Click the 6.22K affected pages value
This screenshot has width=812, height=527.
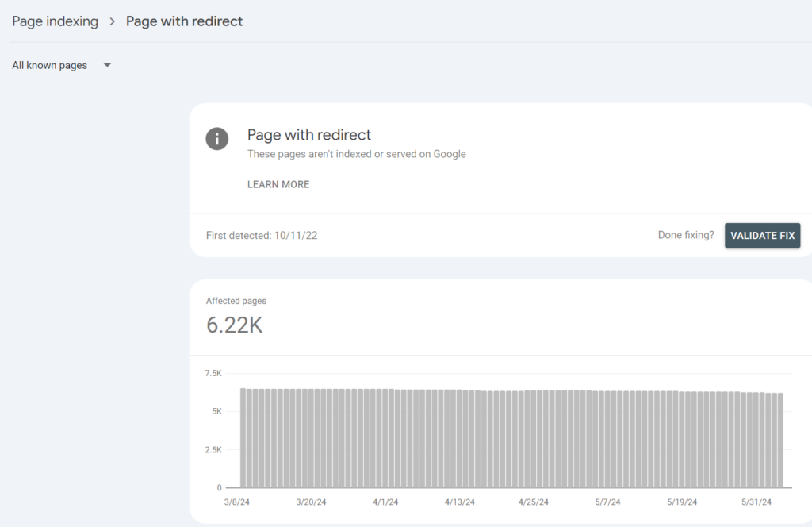tap(234, 325)
